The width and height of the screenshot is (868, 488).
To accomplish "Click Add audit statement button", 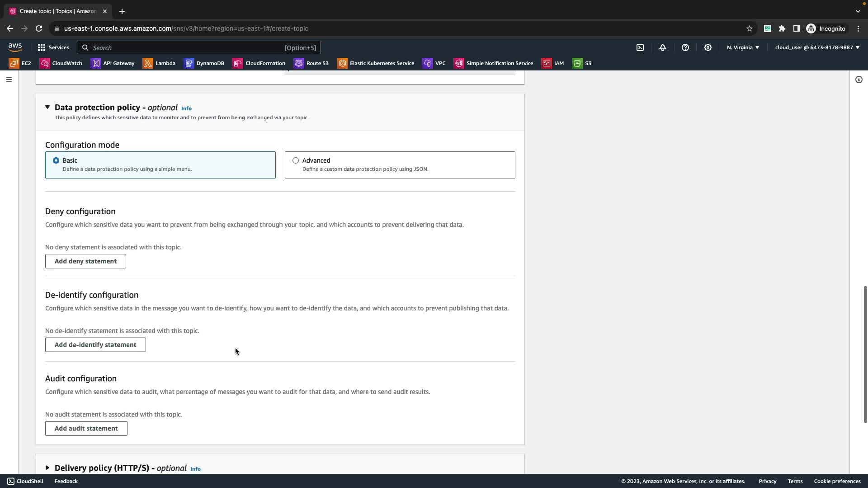I will point(86,428).
